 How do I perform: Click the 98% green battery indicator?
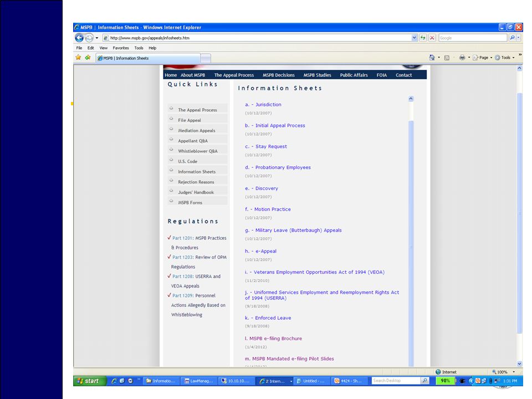[x=446, y=381]
